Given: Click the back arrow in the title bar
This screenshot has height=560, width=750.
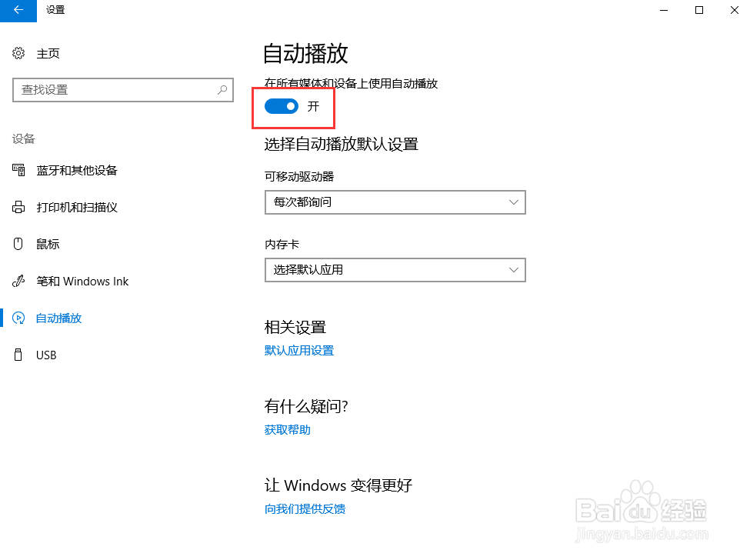Looking at the screenshot, I should (x=18, y=10).
